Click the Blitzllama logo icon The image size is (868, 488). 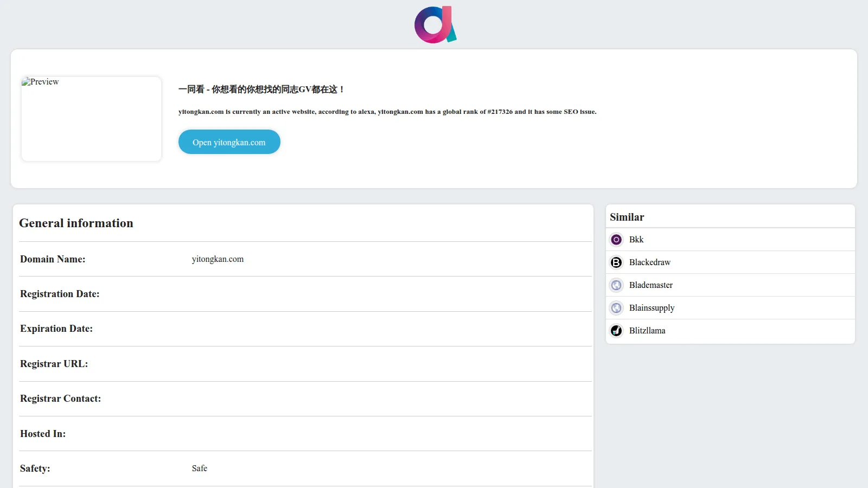(x=616, y=331)
